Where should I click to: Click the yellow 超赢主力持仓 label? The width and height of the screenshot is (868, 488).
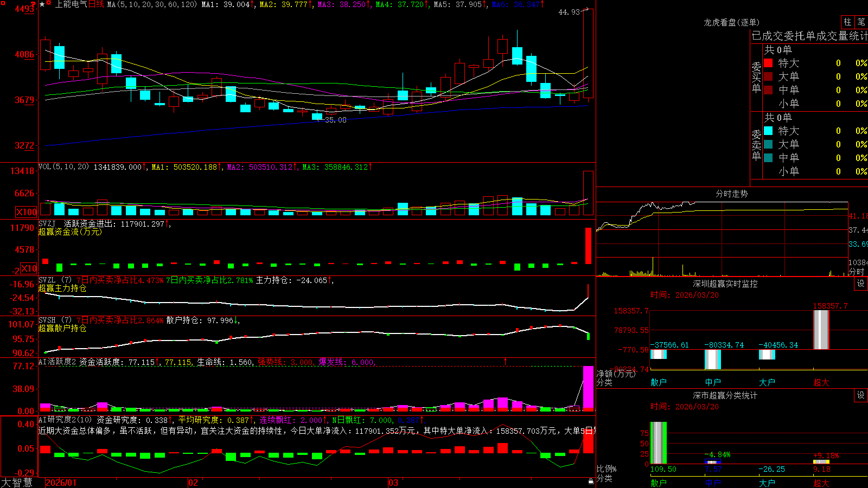[62, 288]
